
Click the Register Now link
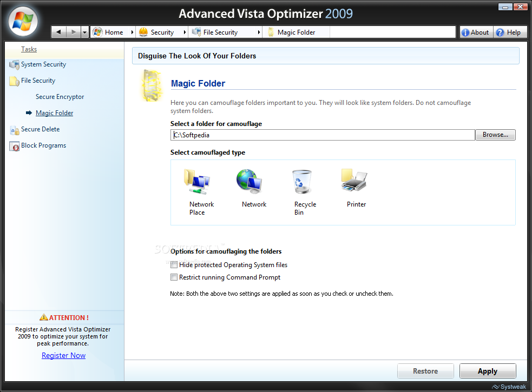point(63,355)
